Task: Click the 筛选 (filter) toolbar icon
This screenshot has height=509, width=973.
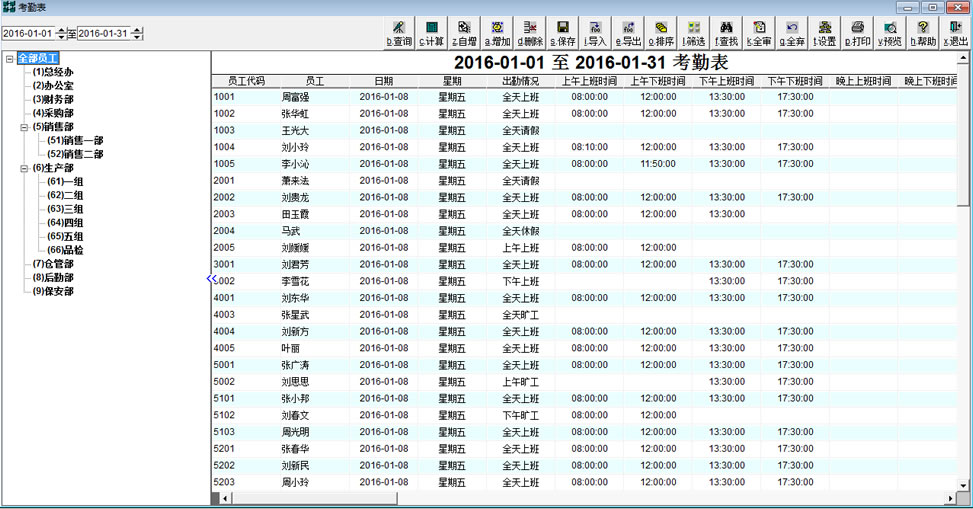Action: pos(694,33)
